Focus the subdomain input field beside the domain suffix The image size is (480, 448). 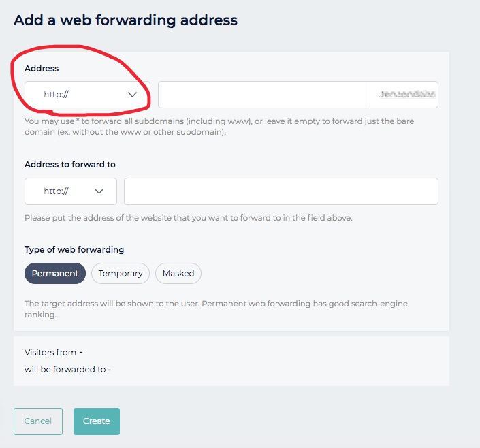264,95
